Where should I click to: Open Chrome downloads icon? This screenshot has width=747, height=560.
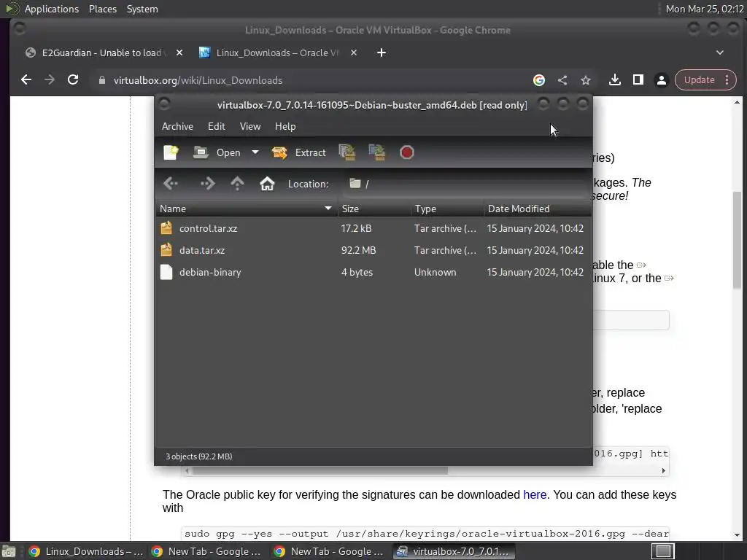[x=614, y=80]
